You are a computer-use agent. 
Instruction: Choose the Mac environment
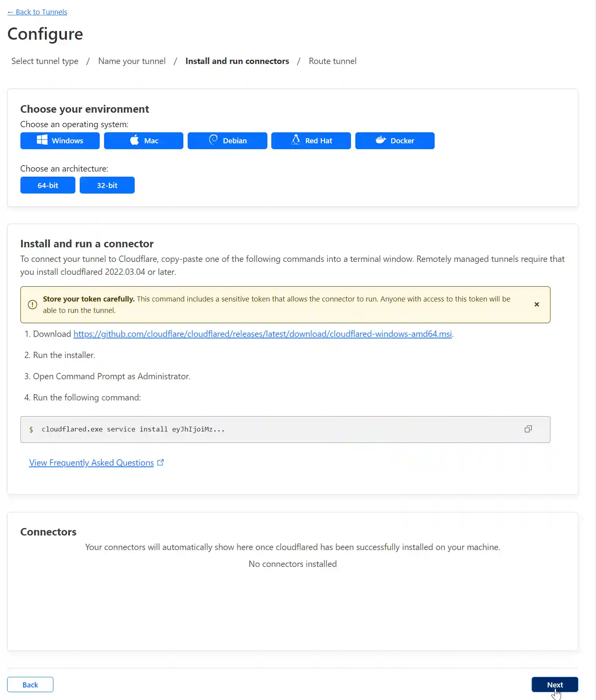point(143,141)
